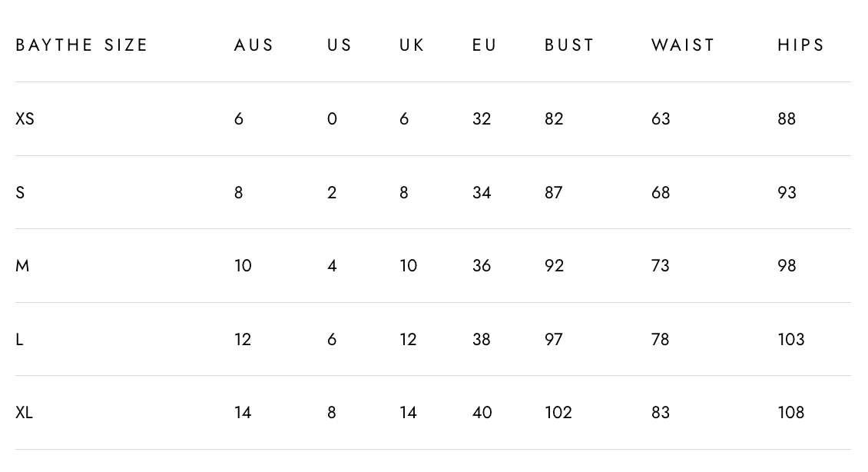Click the L hips value 103
Viewport: 868px width, 472px height.
791,340
